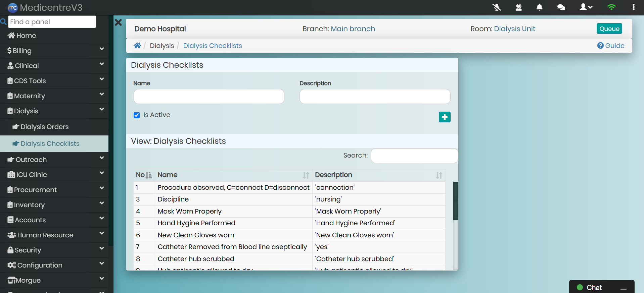Click the muted microphone icon in top bar
This screenshot has width=644, height=293.
497,7
